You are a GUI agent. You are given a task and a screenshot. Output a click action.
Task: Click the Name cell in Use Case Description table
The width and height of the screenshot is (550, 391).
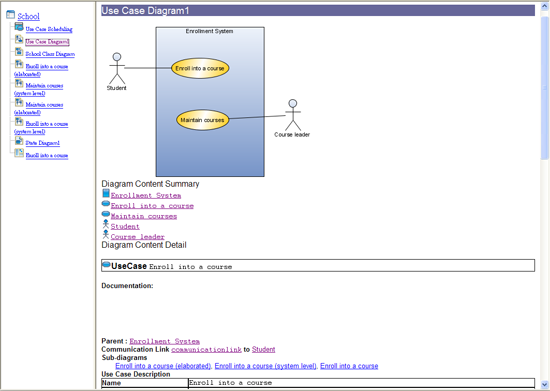click(145, 383)
